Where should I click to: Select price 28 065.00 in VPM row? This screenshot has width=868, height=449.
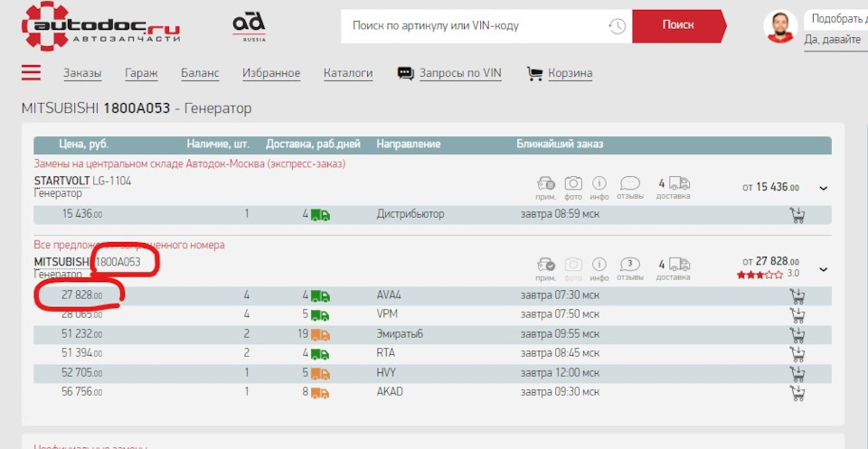tap(82, 314)
